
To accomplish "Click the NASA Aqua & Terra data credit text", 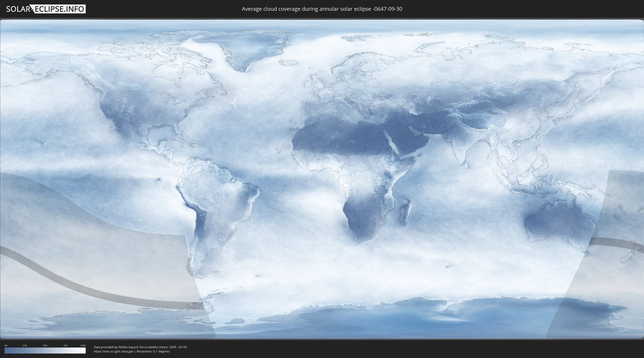I will point(140,347).
